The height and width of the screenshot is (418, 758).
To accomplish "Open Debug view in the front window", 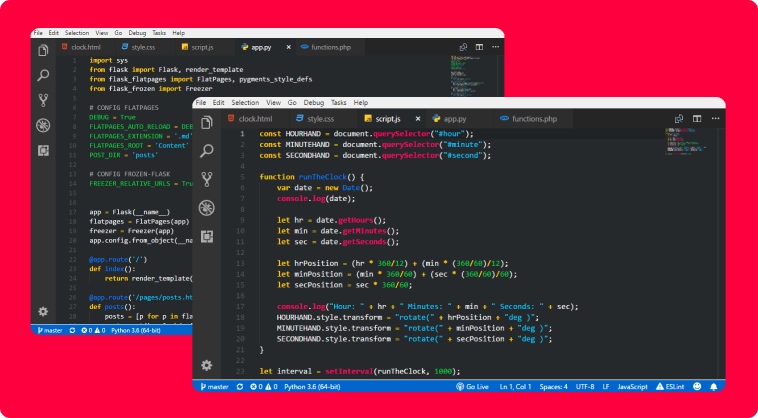I will 206,208.
